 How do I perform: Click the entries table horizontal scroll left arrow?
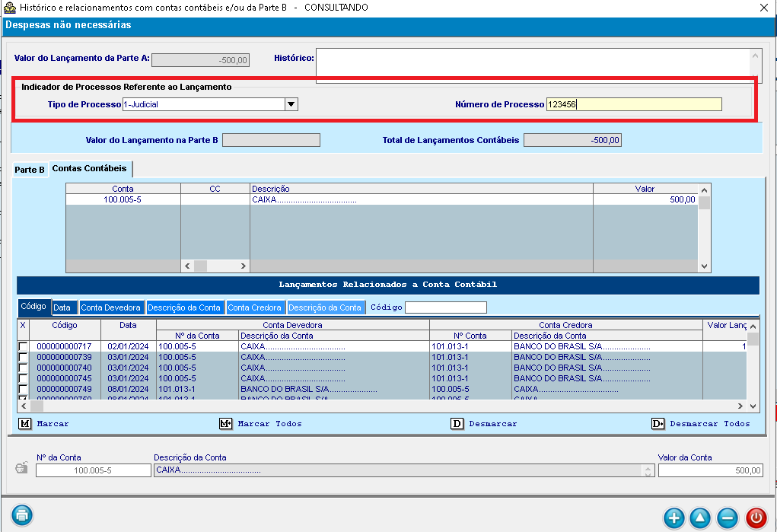tap(24, 406)
